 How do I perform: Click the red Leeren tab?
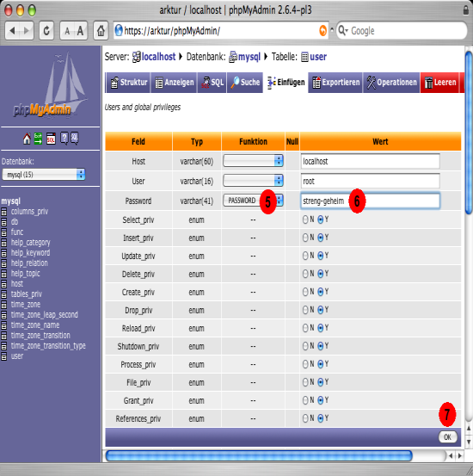pos(440,83)
